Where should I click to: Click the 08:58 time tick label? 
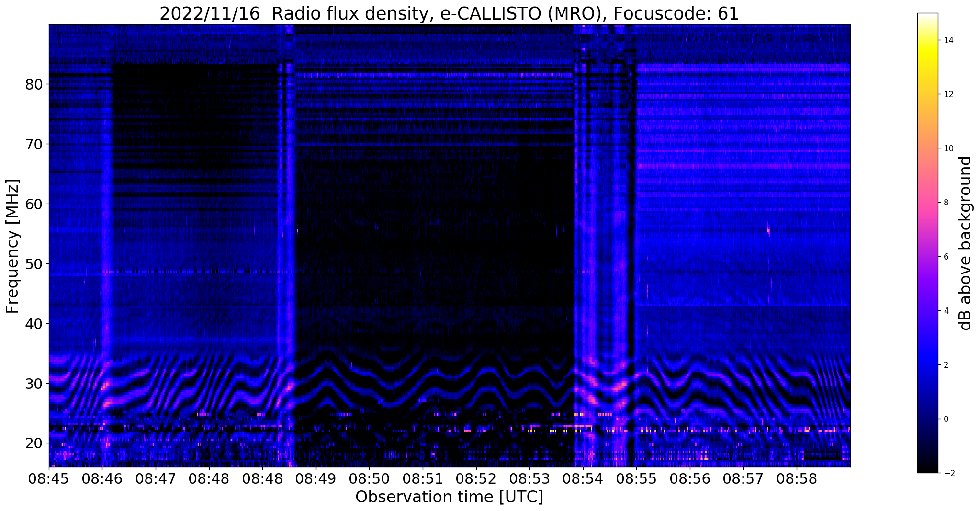pyautogui.click(x=796, y=478)
